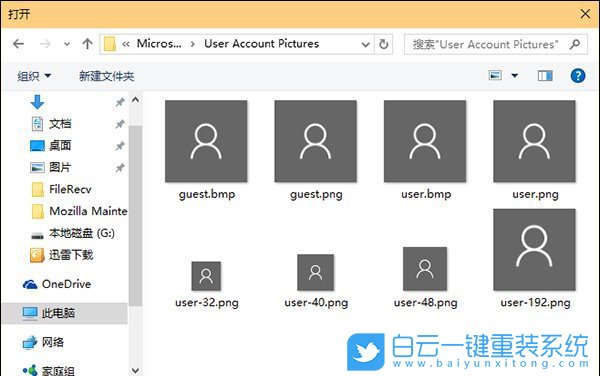Open the chevron after Micros... breadcrumb
Image resolution: width=600 pixels, height=376 pixels.
pyautogui.click(x=192, y=44)
